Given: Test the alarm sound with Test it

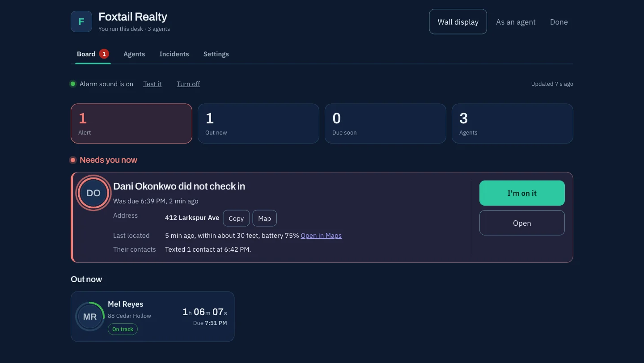Looking at the screenshot, I should 153,84.
